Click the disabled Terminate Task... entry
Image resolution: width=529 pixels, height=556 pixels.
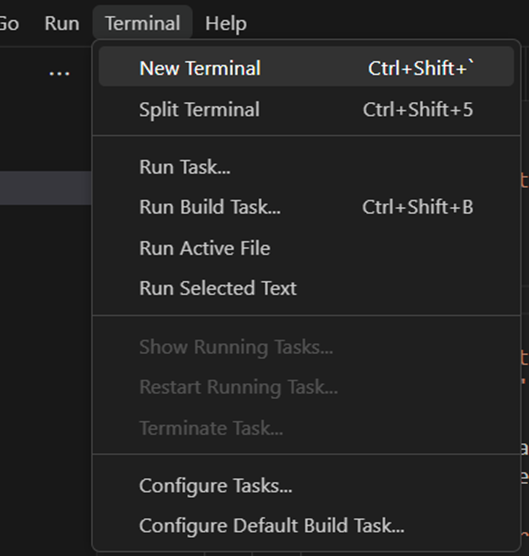click(306, 428)
